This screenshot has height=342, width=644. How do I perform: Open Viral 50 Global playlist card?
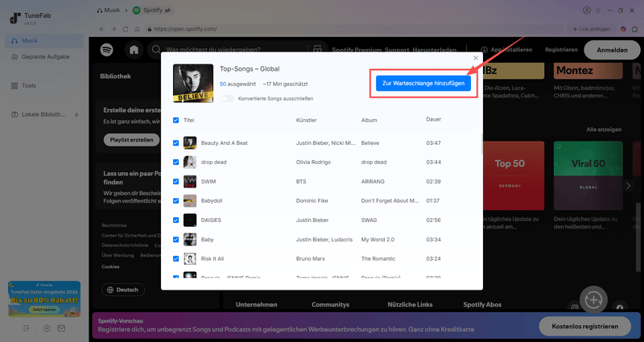(588, 175)
